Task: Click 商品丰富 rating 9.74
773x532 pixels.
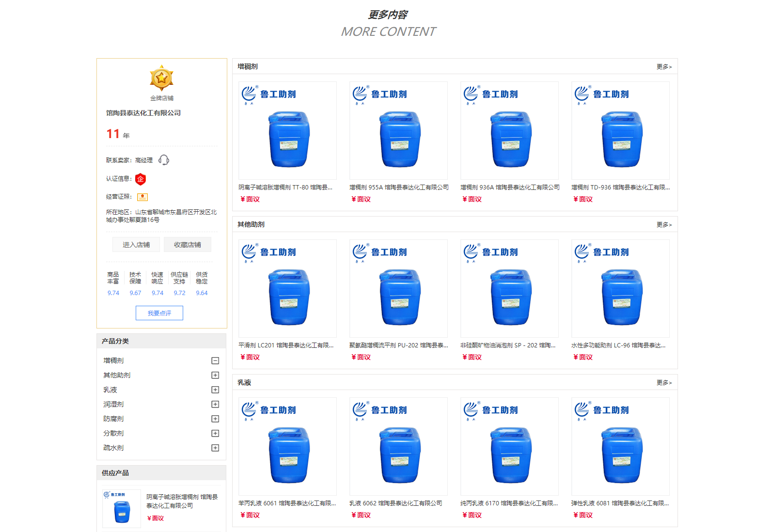Action: [113, 293]
